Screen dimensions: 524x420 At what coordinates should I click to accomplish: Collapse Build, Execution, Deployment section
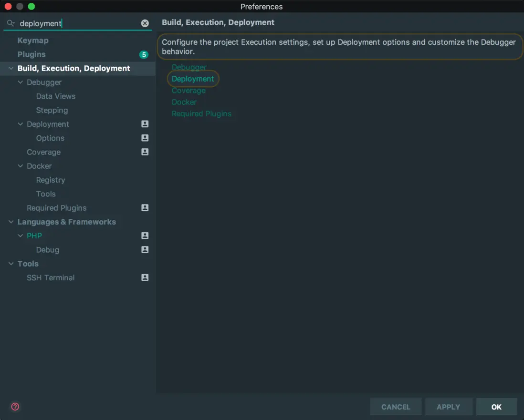11,69
